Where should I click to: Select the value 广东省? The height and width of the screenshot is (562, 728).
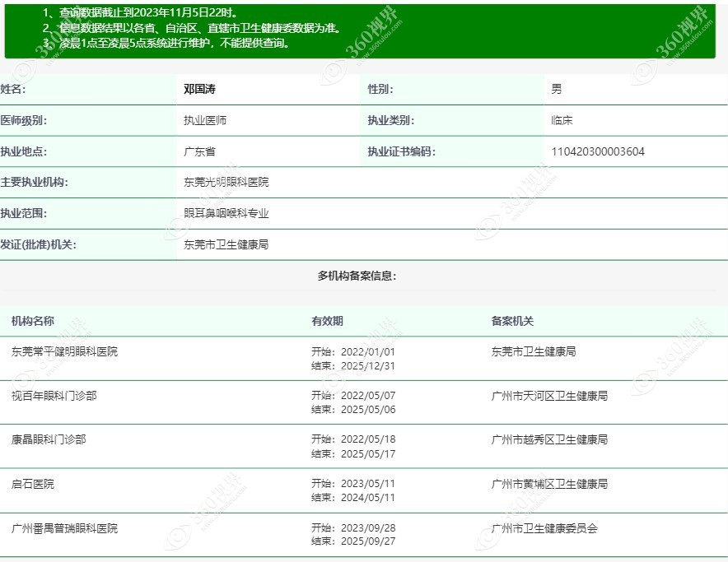click(199, 151)
